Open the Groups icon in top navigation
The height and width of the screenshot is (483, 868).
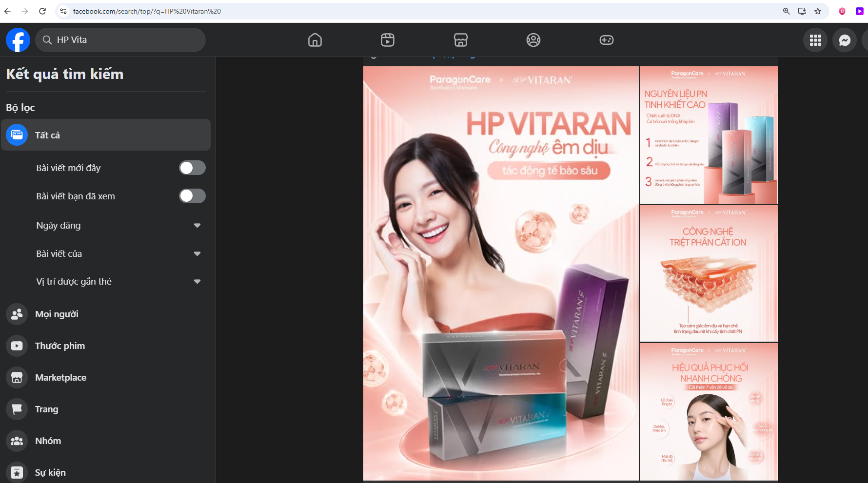click(x=533, y=40)
